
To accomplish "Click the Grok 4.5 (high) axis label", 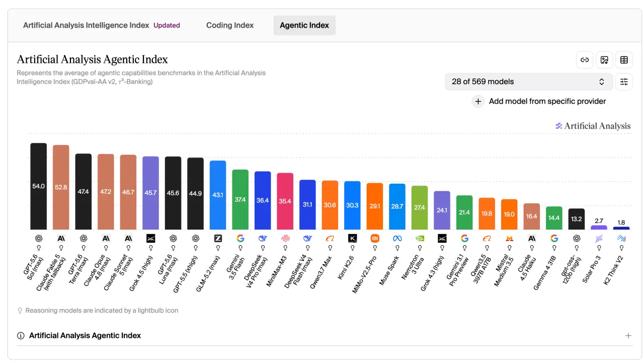I will (x=140, y=272).
